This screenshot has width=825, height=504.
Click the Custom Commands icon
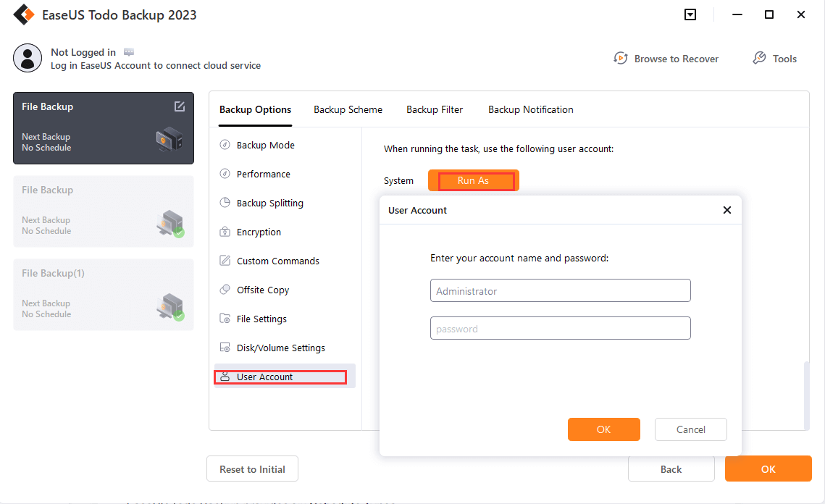pyautogui.click(x=225, y=261)
